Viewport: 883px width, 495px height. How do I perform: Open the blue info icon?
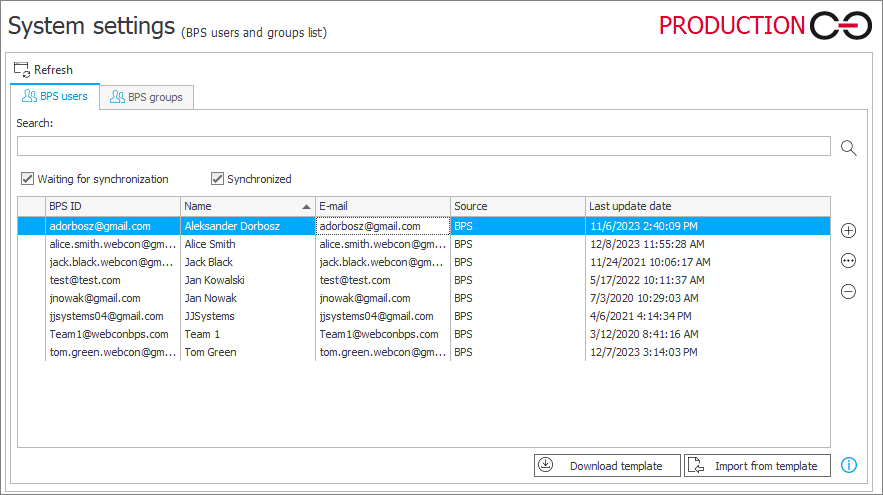(849, 465)
